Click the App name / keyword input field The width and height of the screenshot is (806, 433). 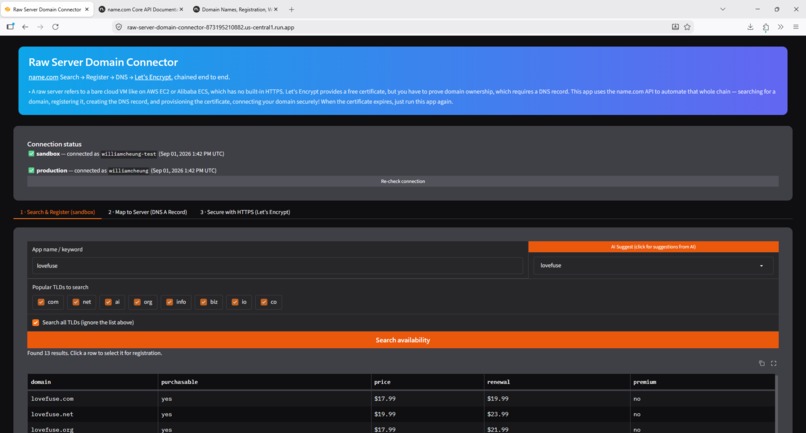[278, 266]
